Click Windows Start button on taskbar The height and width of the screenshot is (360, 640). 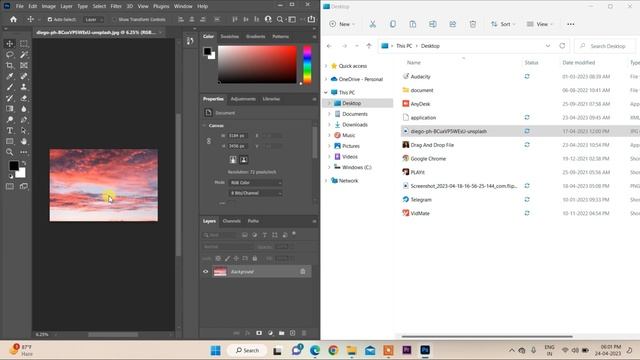click(x=216, y=350)
